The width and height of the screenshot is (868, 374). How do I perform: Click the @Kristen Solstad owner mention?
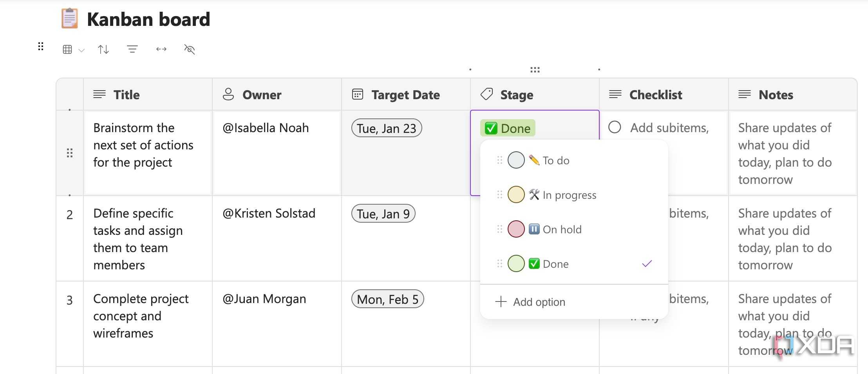click(269, 213)
